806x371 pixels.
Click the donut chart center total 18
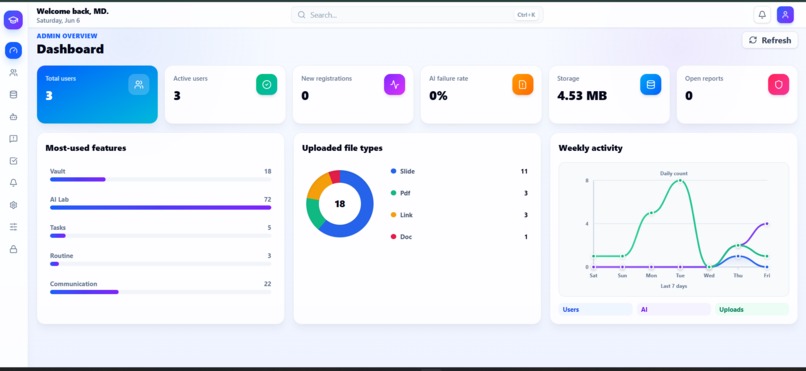pyautogui.click(x=340, y=204)
